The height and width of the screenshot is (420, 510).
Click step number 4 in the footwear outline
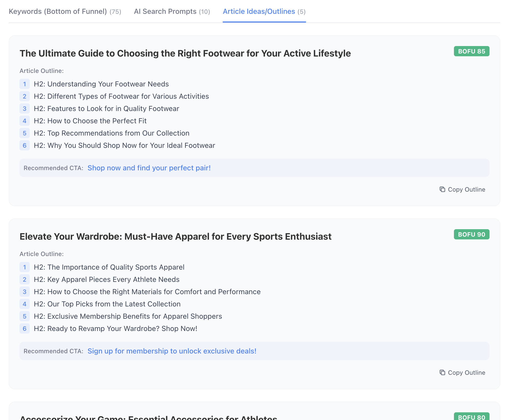[25, 121]
